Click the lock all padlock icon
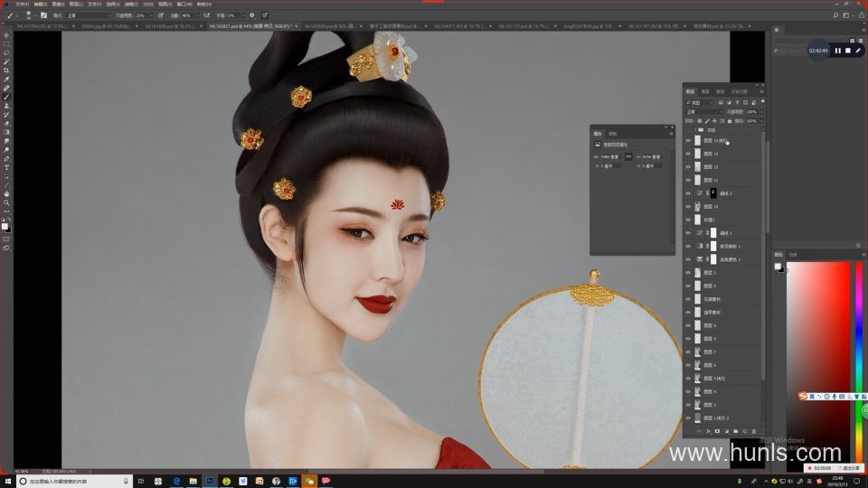Viewport: 868px width, 488px height. (730, 120)
